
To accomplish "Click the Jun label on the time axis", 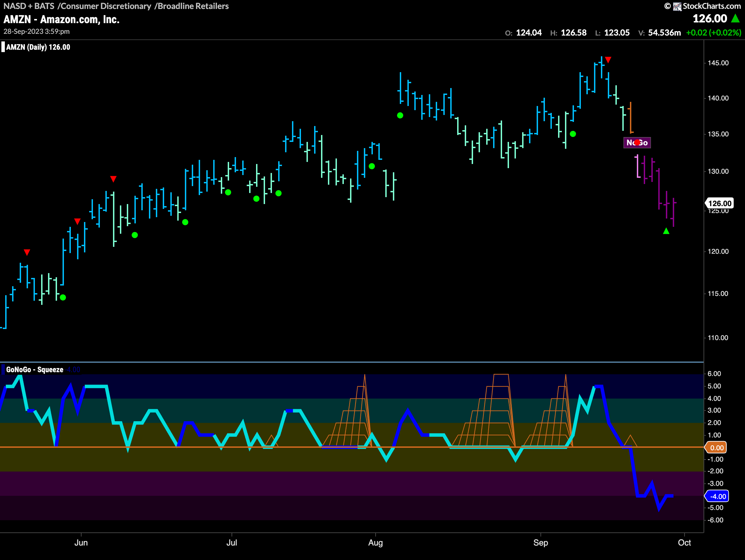I will coord(81,542).
